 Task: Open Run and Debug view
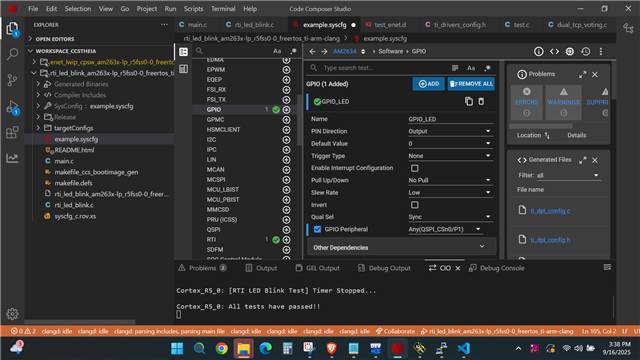[13, 107]
